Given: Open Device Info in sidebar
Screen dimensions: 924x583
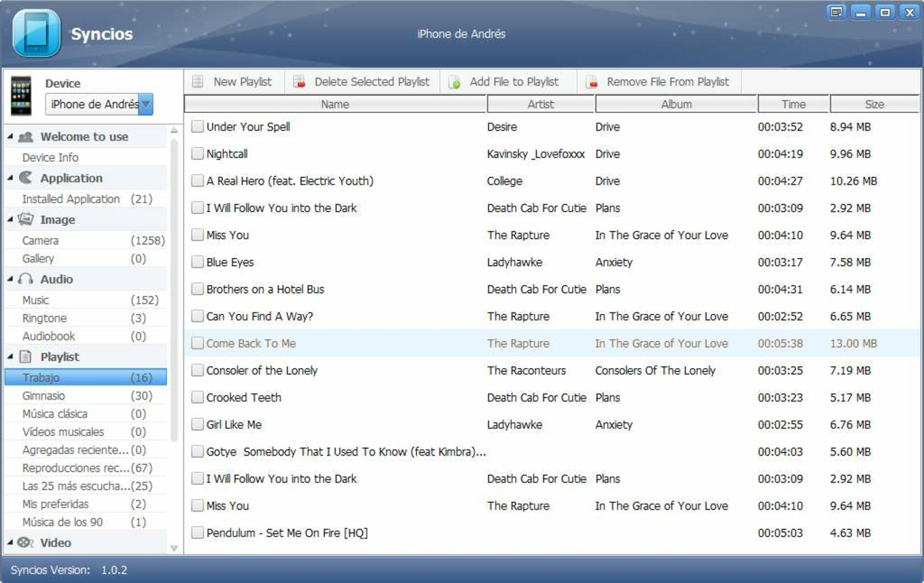Looking at the screenshot, I should point(50,157).
